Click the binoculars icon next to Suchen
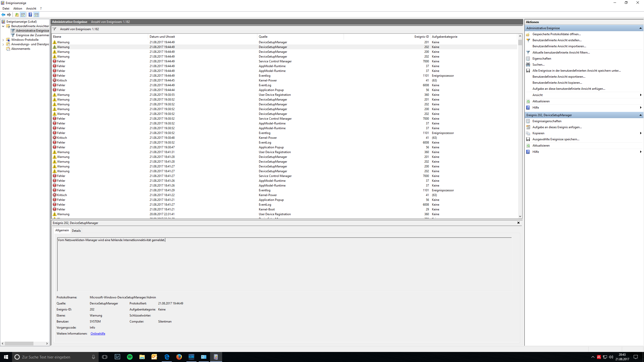The height and width of the screenshot is (362, 644). [x=528, y=65]
